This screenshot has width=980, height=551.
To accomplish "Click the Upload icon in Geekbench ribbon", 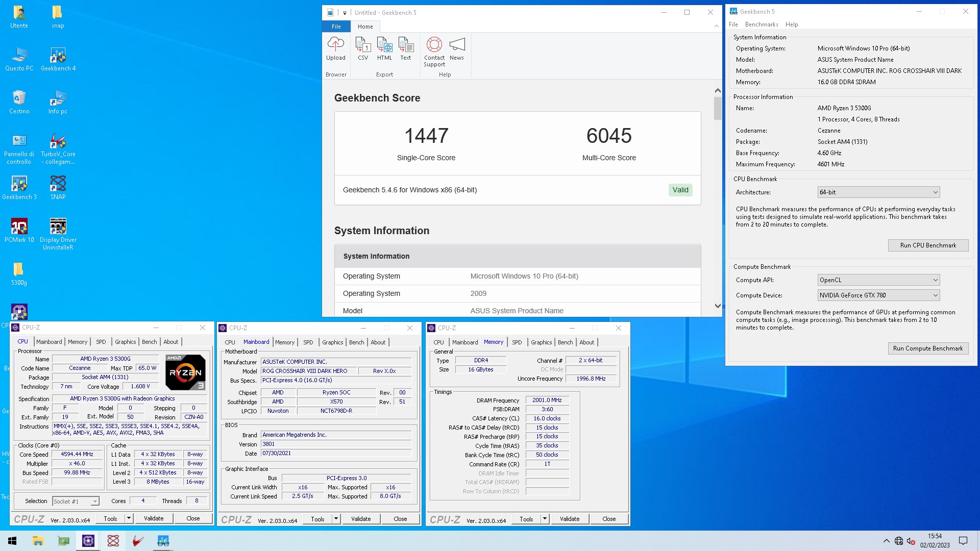I will (x=335, y=49).
